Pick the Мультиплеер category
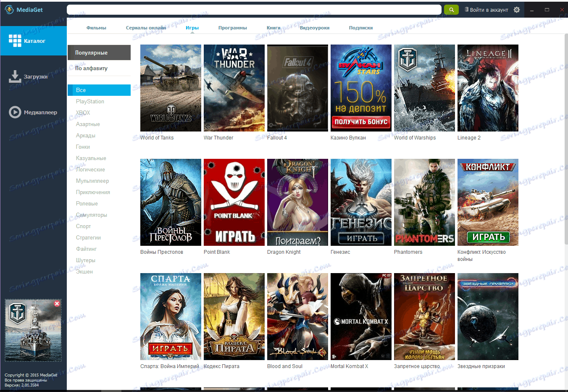The width and height of the screenshot is (568, 392). (x=92, y=181)
